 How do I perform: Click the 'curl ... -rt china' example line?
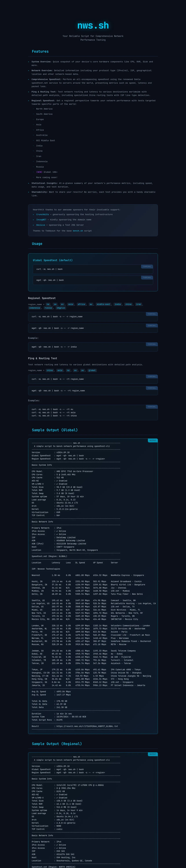tap(54, 415)
